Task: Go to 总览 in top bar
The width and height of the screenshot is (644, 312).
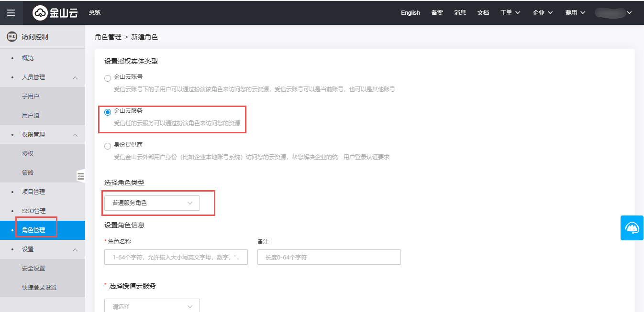Action: pyautogui.click(x=95, y=13)
